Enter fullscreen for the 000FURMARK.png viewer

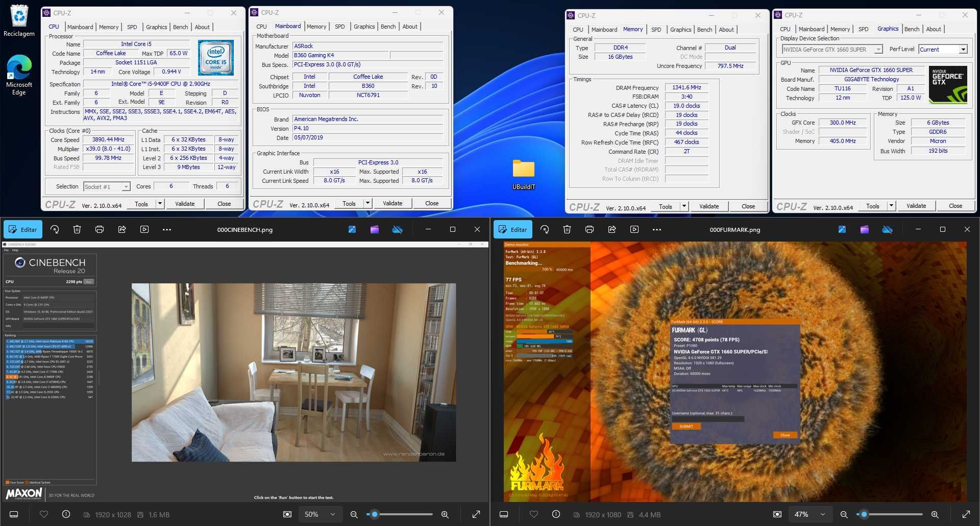[966, 514]
